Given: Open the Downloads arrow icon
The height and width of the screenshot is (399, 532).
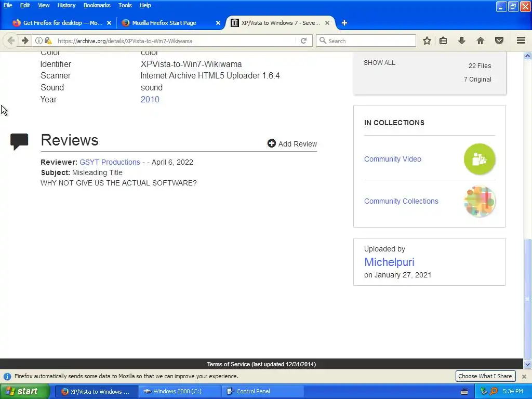Looking at the screenshot, I should click(x=461, y=41).
